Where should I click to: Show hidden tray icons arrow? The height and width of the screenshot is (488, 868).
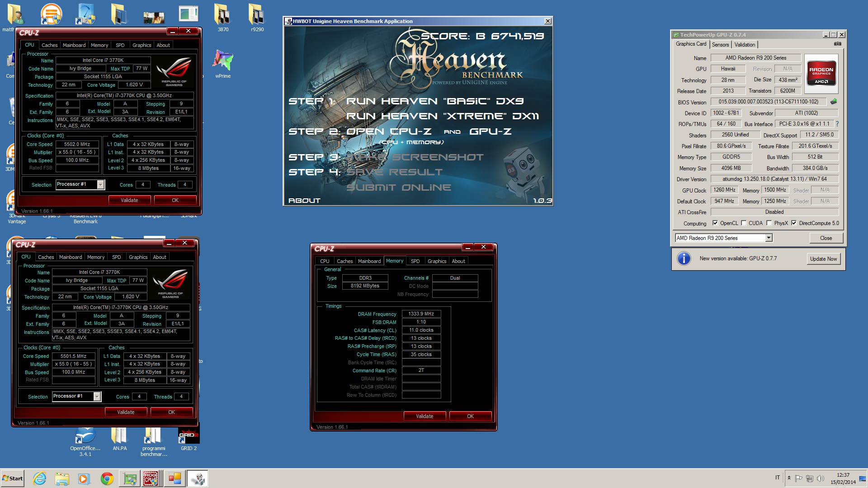789,478
